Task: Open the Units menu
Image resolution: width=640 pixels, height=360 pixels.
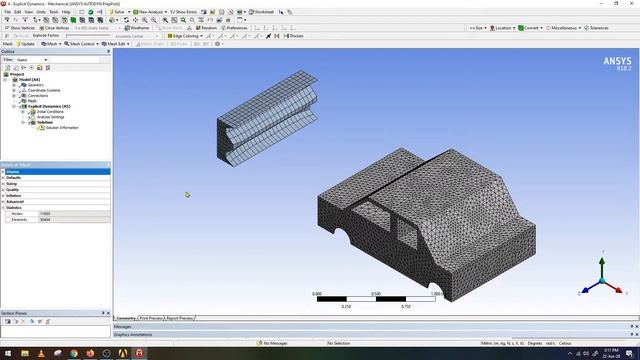Action: tap(41, 12)
